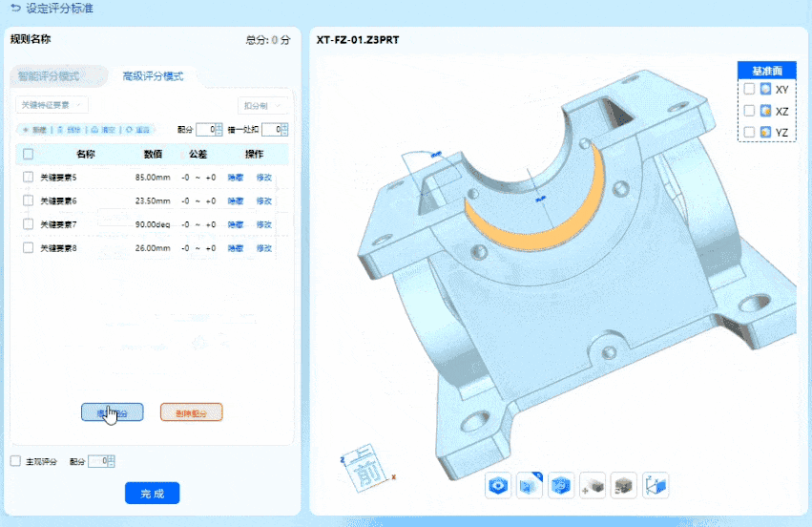Click the YZ plane icon

click(x=765, y=132)
